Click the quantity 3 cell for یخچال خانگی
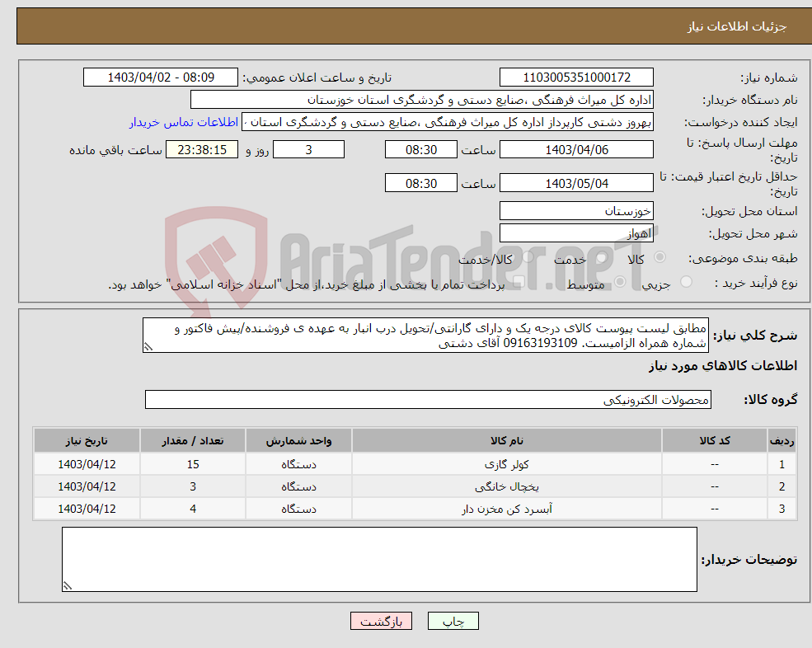 click(193, 486)
